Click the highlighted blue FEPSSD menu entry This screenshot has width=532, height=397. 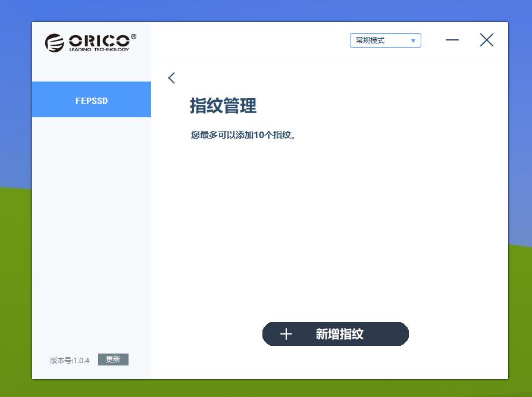tap(92, 100)
